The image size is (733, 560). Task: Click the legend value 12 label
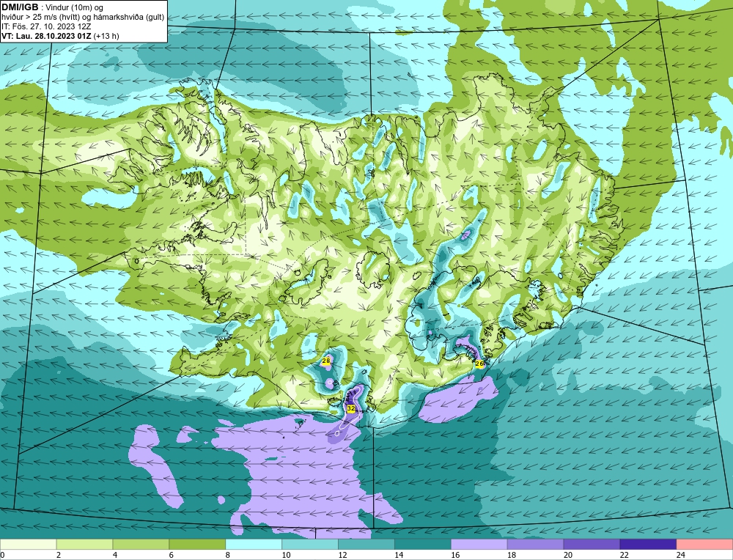point(342,555)
